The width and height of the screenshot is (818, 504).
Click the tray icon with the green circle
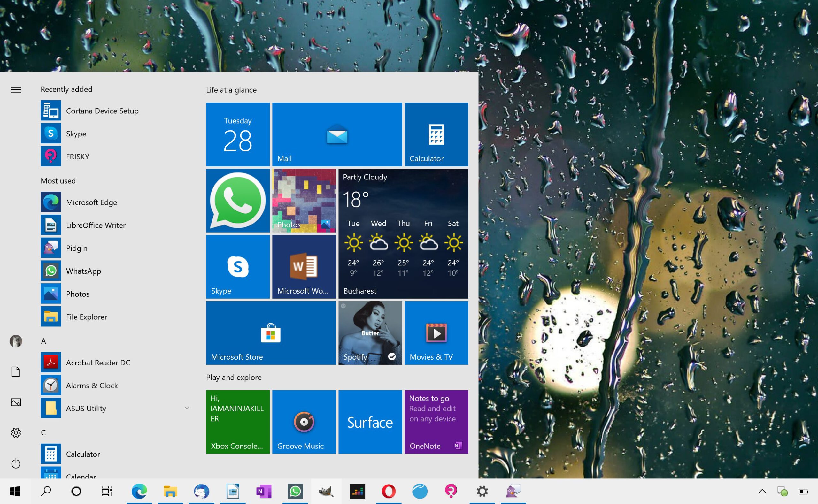783,491
